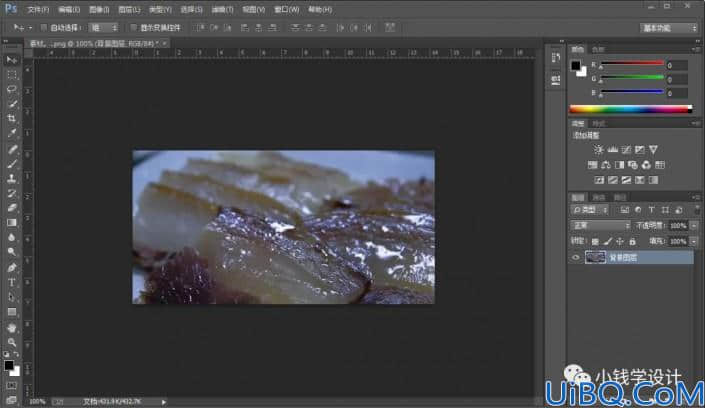Toggle Quick Mask mode in toolbox

(x=12, y=386)
